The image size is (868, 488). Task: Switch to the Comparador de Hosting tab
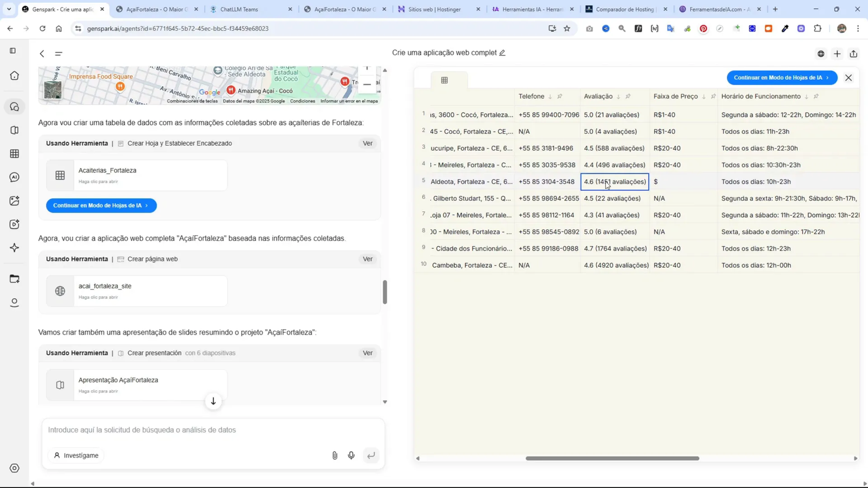[624, 9]
